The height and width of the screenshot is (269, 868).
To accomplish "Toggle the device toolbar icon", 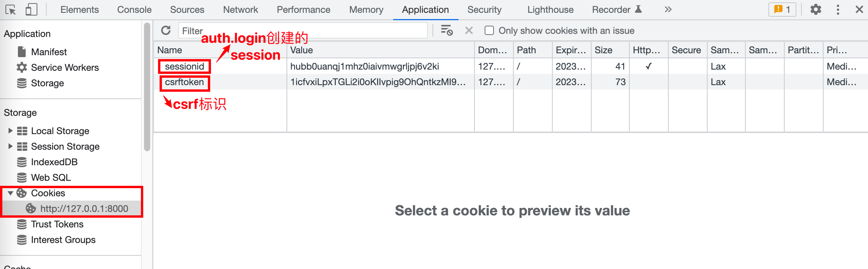I will pos(31,10).
